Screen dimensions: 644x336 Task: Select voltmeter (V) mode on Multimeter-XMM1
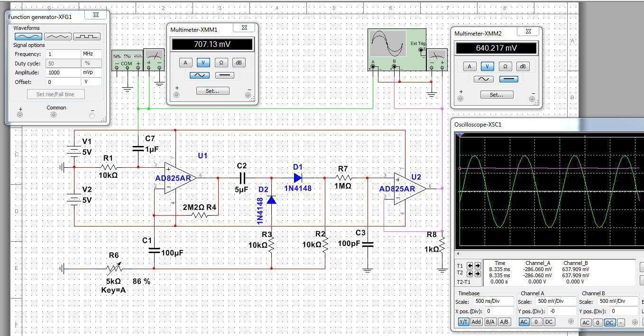coord(203,63)
